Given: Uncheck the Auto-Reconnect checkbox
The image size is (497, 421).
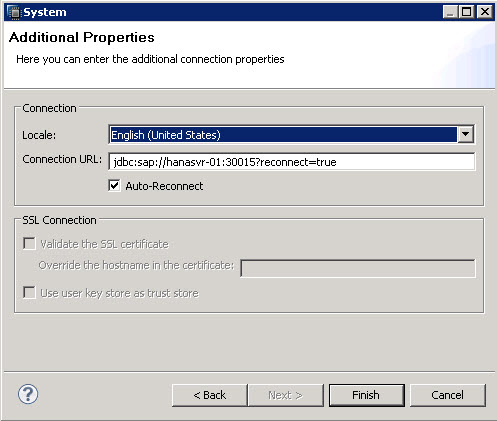Looking at the screenshot, I should pyautogui.click(x=114, y=186).
